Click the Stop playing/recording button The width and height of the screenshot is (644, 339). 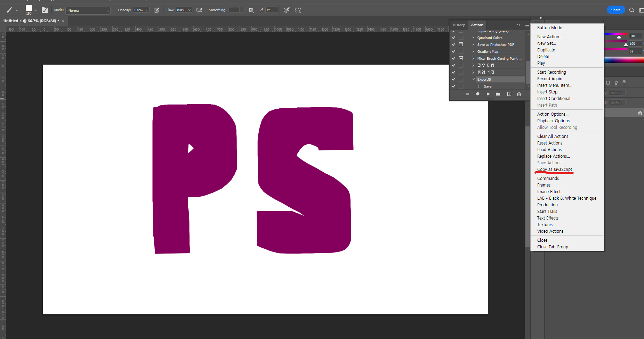point(468,94)
